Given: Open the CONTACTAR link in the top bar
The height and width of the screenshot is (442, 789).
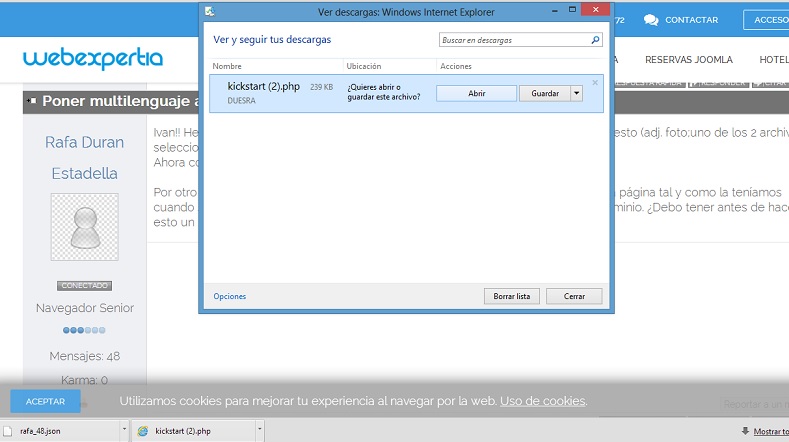Looking at the screenshot, I should pos(691,20).
